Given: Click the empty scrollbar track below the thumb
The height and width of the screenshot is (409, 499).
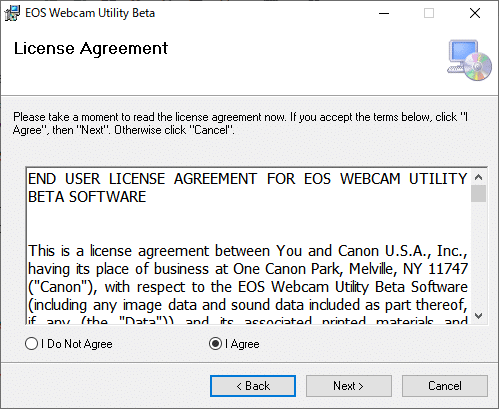Looking at the screenshot, I should [479, 255].
